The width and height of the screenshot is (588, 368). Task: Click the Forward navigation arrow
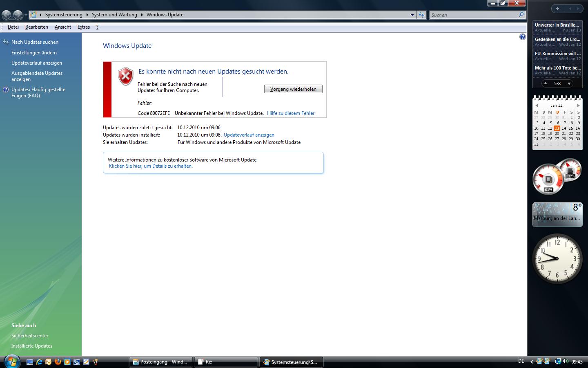point(18,15)
